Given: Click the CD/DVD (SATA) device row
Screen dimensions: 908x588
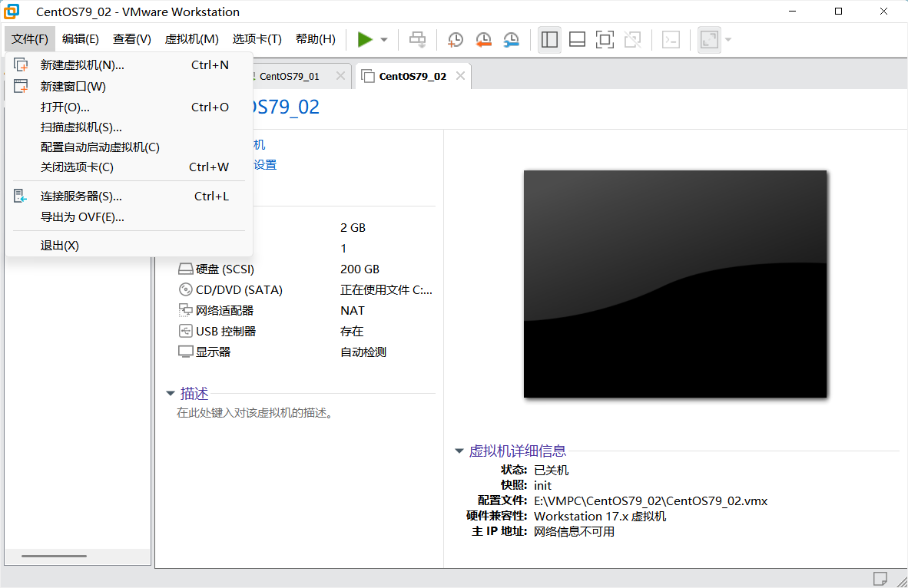Looking at the screenshot, I should pyautogui.click(x=306, y=290).
